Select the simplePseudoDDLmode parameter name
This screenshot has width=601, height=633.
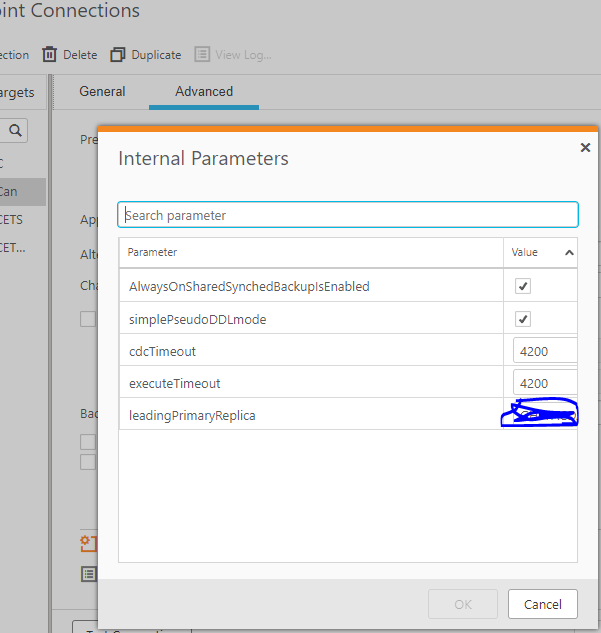click(197, 319)
